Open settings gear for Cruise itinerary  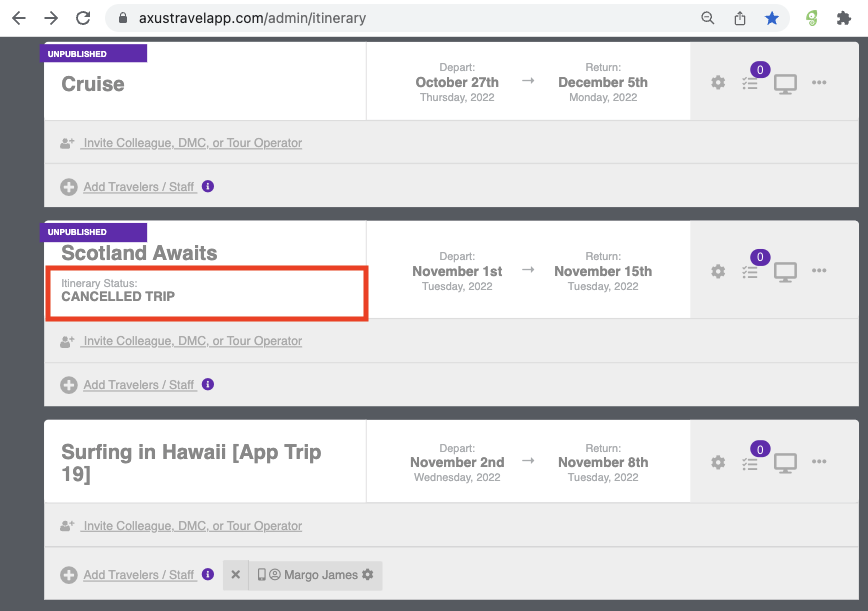(718, 83)
